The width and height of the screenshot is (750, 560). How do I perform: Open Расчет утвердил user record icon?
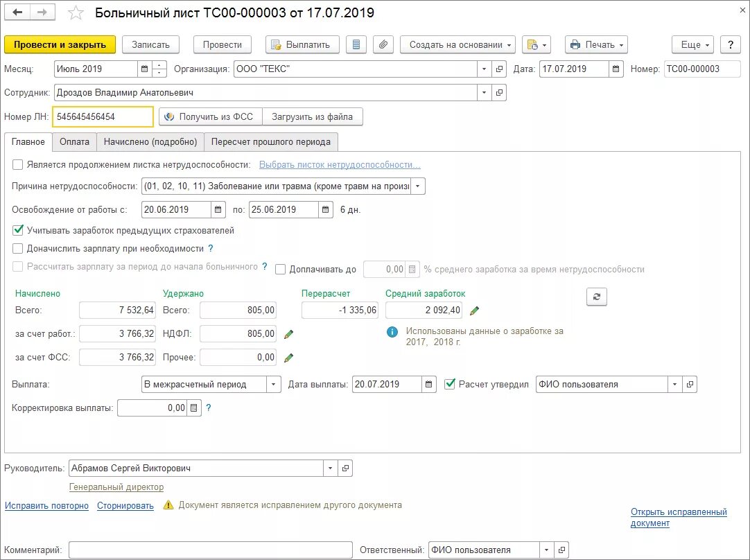[689, 384]
